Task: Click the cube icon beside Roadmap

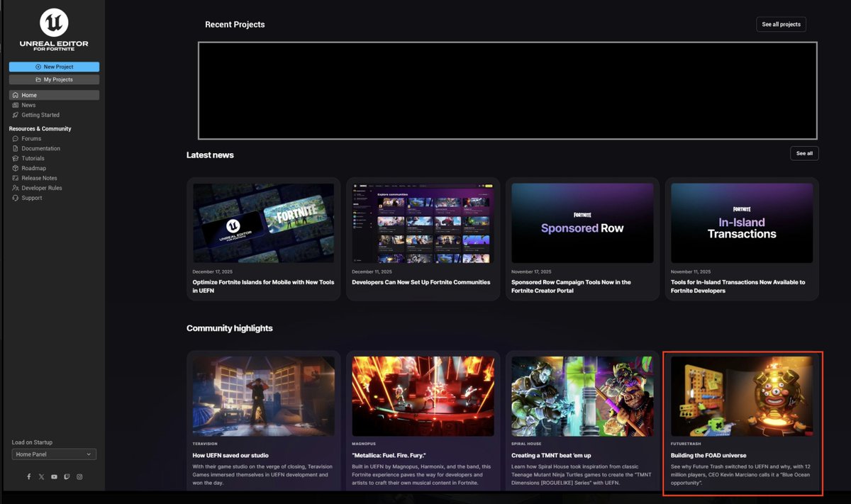Action: [x=16, y=169]
